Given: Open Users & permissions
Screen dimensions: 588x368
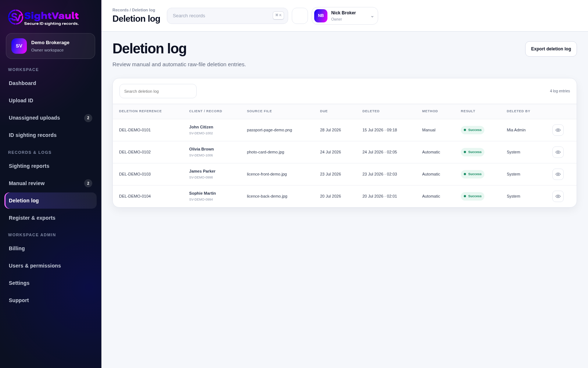Looking at the screenshot, I should [50, 266].
